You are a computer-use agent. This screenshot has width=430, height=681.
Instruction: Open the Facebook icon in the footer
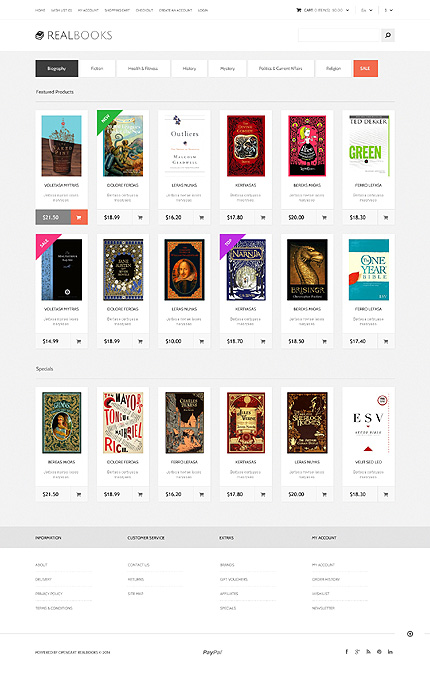point(347,651)
